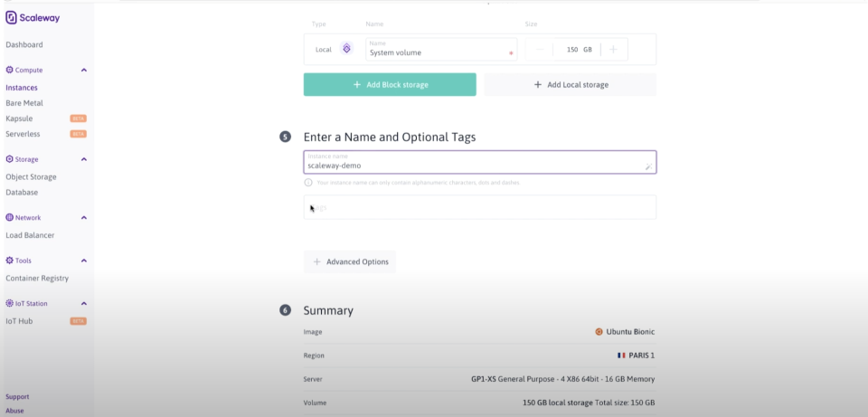Click the Tags input field
Image resolution: width=868 pixels, height=417 pixels.
tap(480, 207)
